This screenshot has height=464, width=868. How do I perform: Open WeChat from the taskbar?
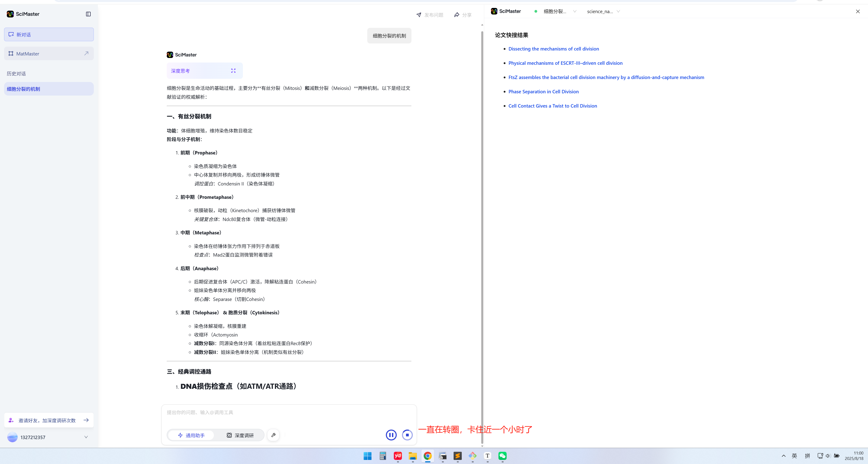tap(502, 456)
